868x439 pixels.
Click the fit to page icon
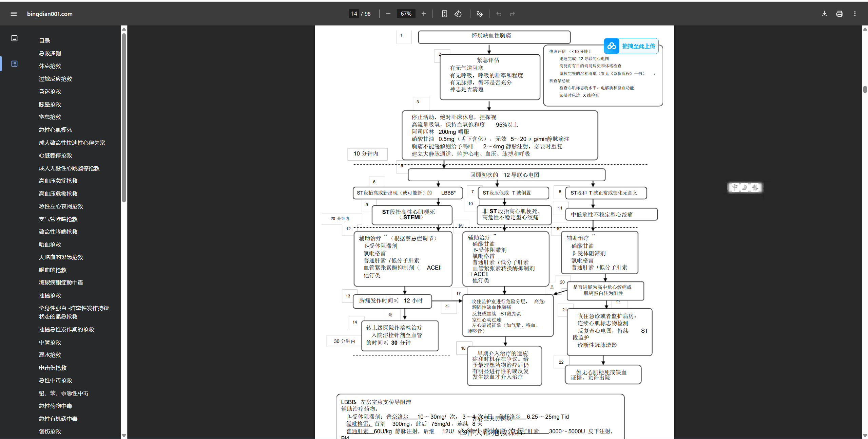coord(444,14)
